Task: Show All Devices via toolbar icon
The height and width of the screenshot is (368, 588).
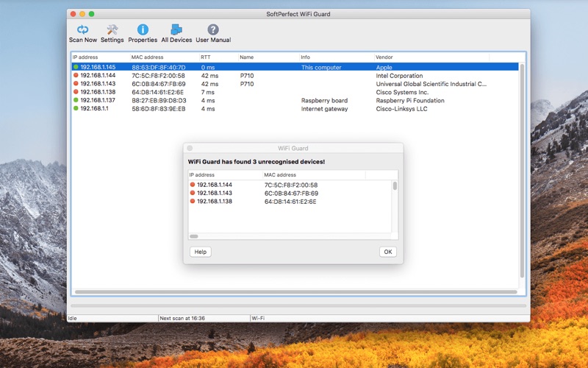Action: click(x=176, y=30)
